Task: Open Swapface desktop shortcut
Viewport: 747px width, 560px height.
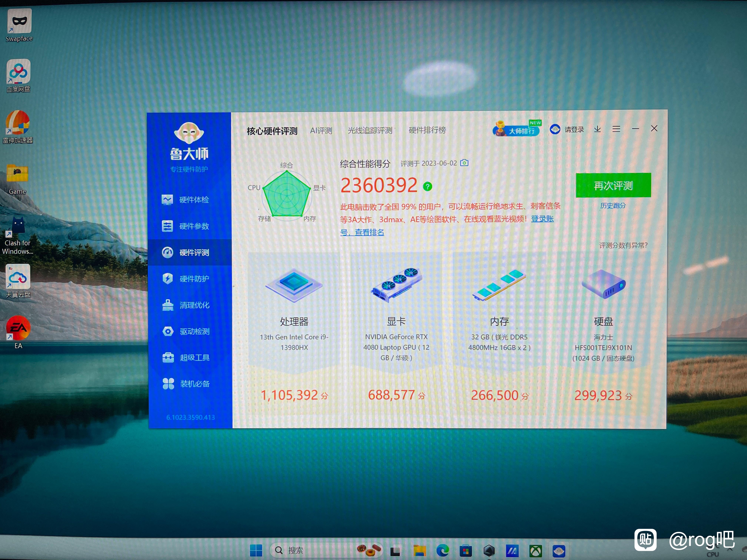Action: coord(19,25)
